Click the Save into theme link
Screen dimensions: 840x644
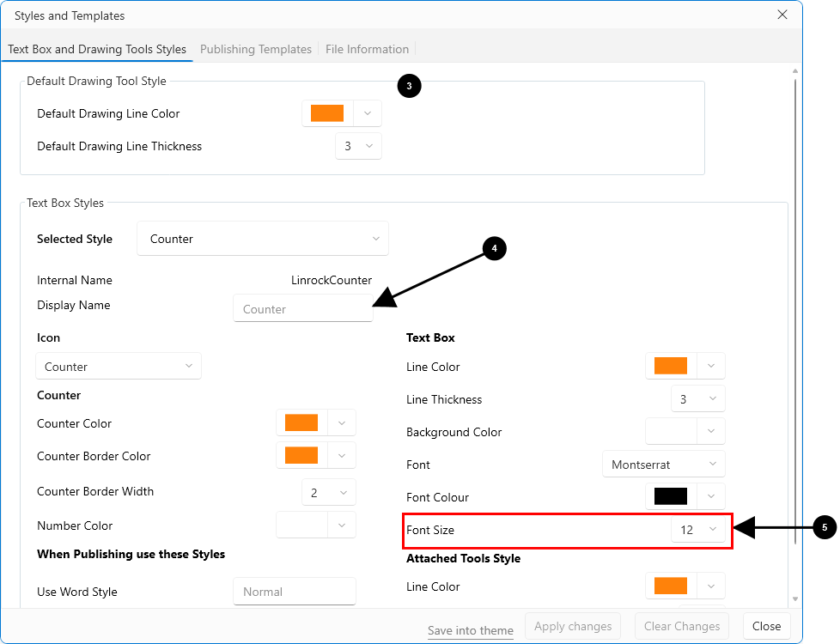[x=470, y=630]
